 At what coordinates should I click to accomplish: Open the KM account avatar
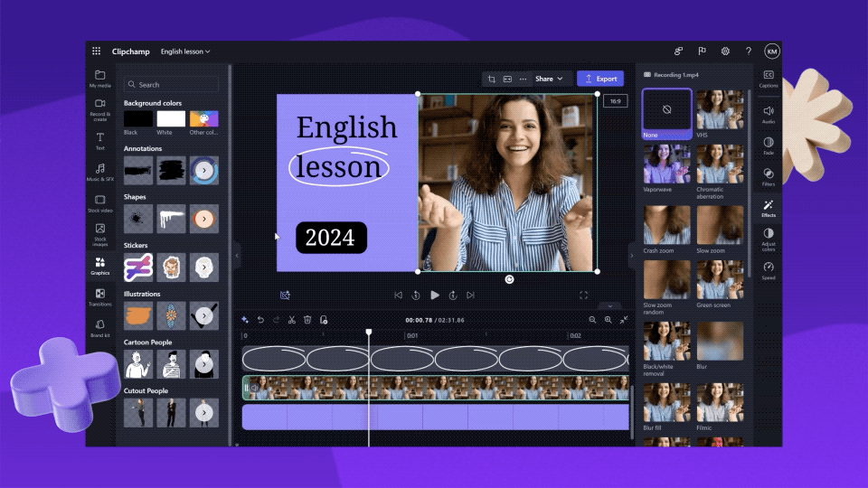point(771,51)
